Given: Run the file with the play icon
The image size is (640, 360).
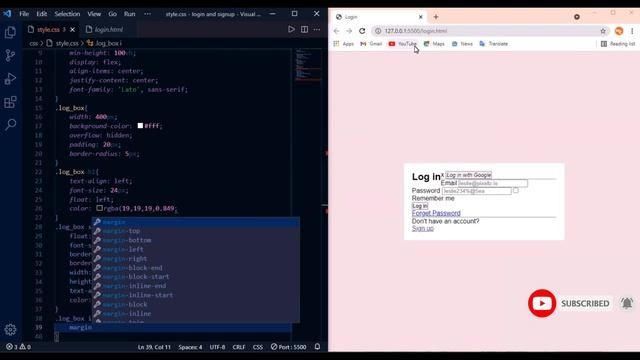Looking at the screenshot, I should 291,29.
